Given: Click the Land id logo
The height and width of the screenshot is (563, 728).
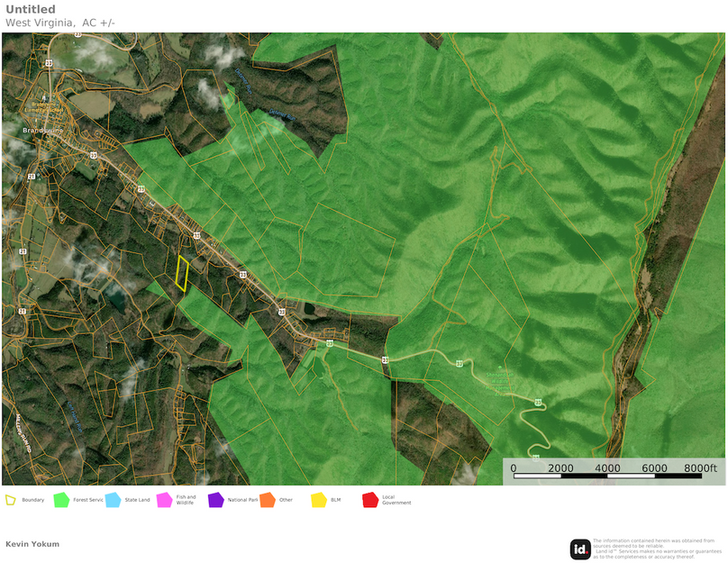Looking at the screenshot, I should click(x=580, y=549).
